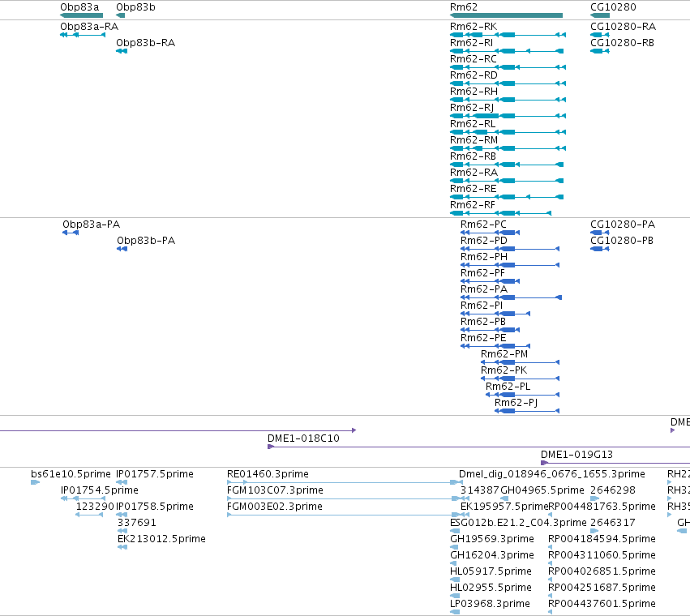Select the Obp83b gene label

[x=135, y=7]
